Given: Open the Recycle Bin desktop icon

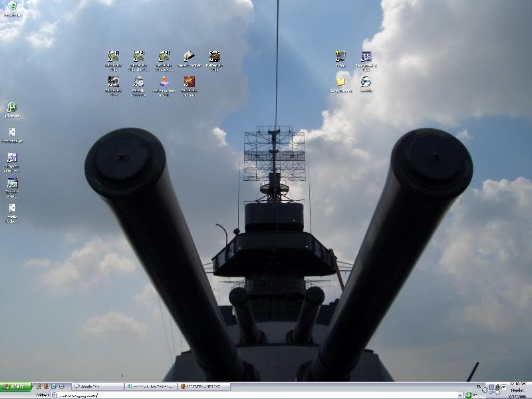Looking at the screenshot, I should 12,9.
